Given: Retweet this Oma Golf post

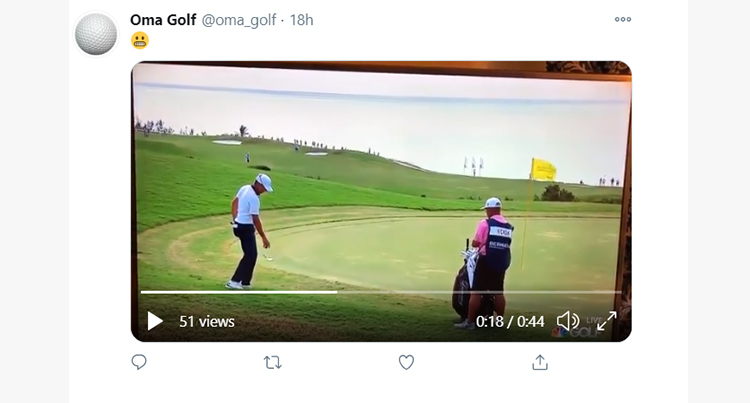Looking at the screenshot, I should [x=273, y=362].
